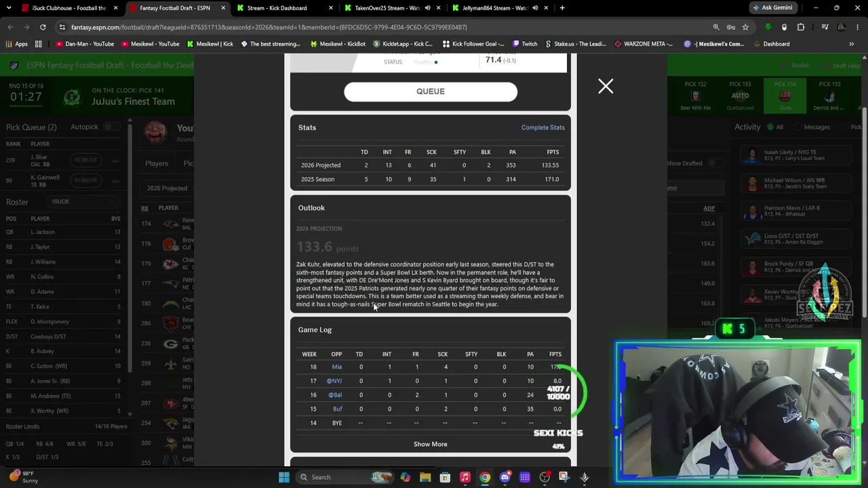868x488 pixels.
Task: Open the ISUCK roster team dropdown
Action: click(x=82, y=201)
